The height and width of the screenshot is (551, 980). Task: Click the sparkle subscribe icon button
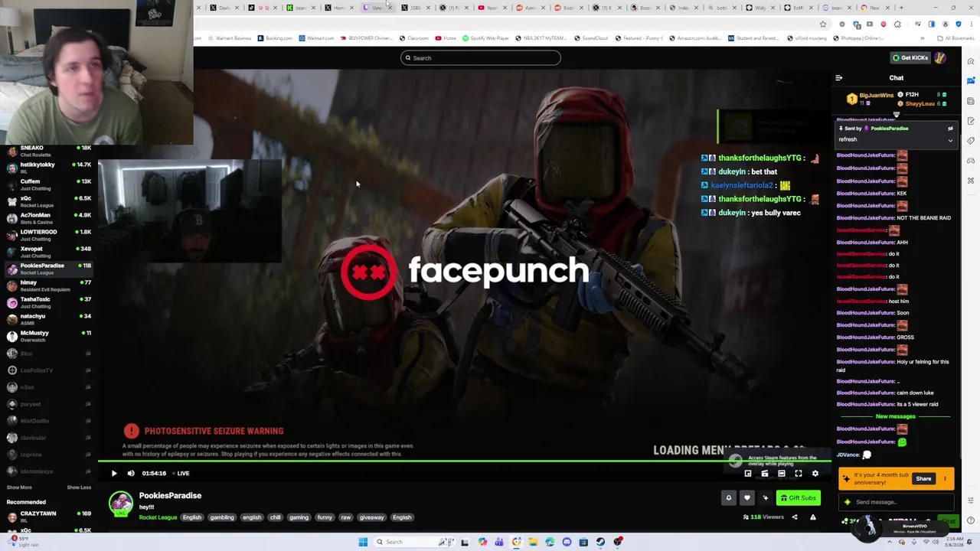pyautogui.click(x=766, y=498)
